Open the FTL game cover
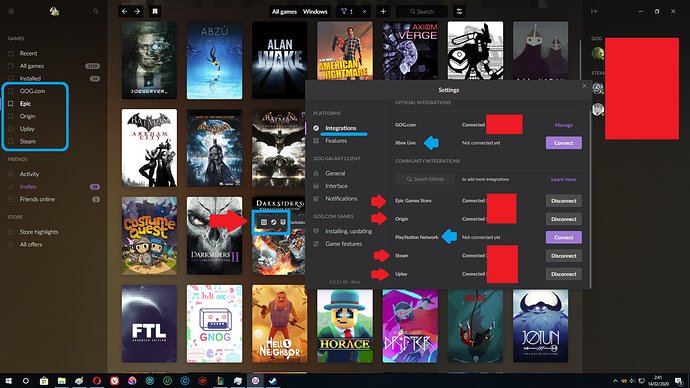Viewport: 690px width, 388px height. (149, 324)
